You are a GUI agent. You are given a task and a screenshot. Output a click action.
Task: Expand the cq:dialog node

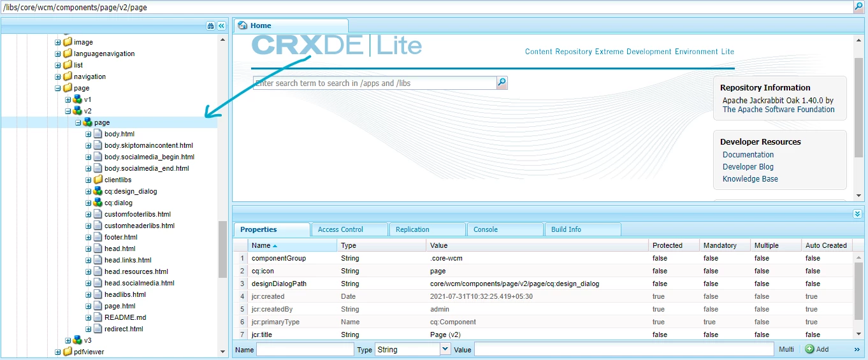pos(89,203)
